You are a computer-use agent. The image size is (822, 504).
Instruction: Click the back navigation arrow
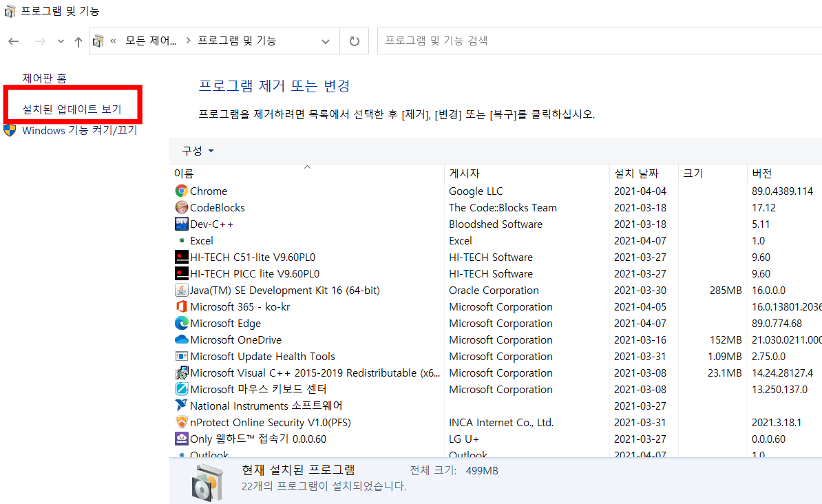14,41
